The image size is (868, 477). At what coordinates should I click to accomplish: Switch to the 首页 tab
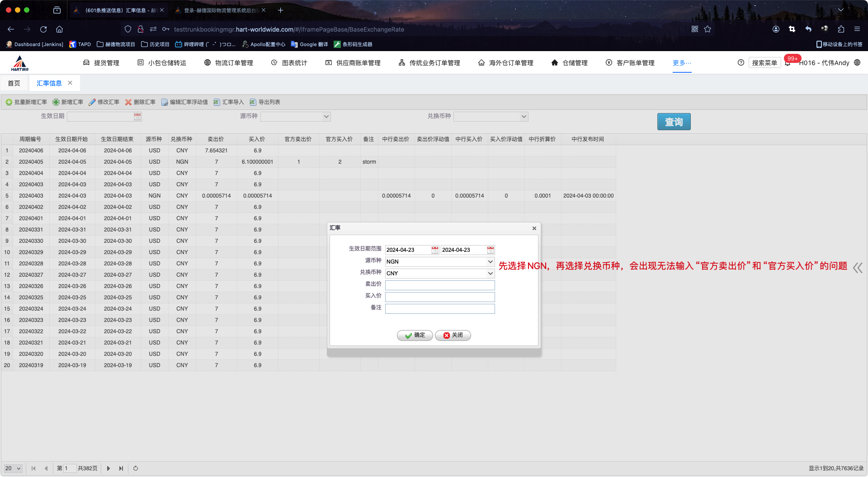tap(14, 83)
